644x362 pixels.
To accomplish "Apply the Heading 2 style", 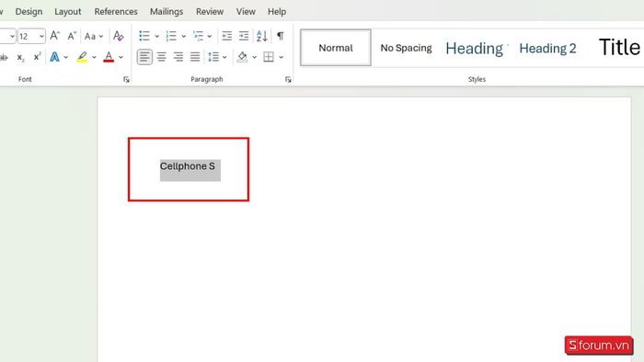I will (x=547, y=48).
